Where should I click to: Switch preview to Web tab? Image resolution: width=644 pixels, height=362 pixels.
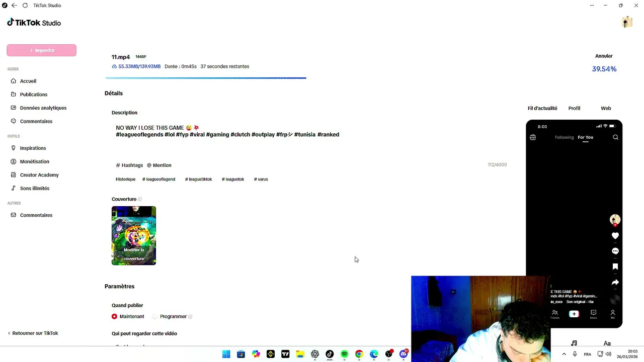pos(606,108)
